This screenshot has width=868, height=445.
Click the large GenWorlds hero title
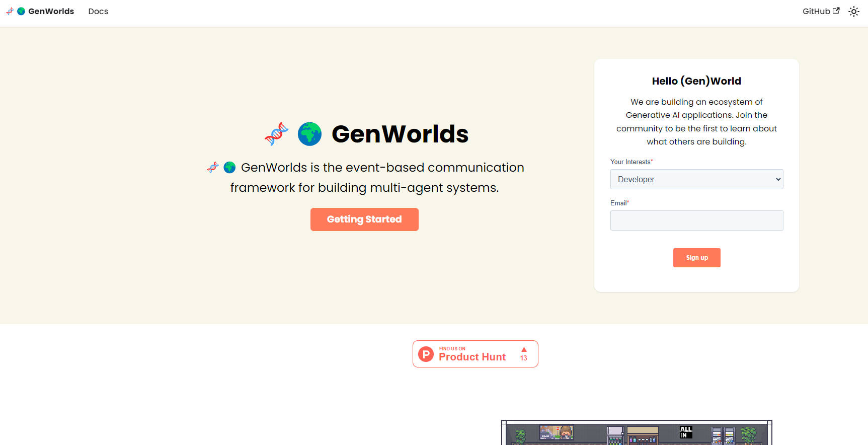pos(400,134)
